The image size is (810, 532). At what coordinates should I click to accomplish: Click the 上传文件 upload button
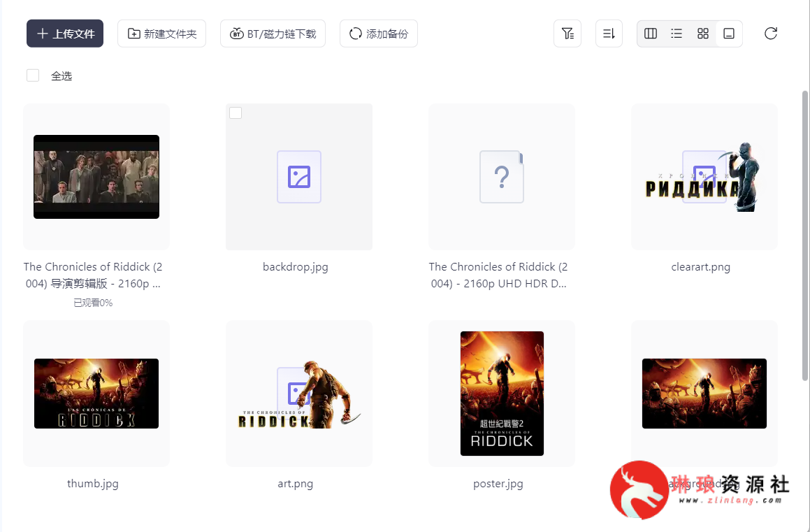[65, 34]
